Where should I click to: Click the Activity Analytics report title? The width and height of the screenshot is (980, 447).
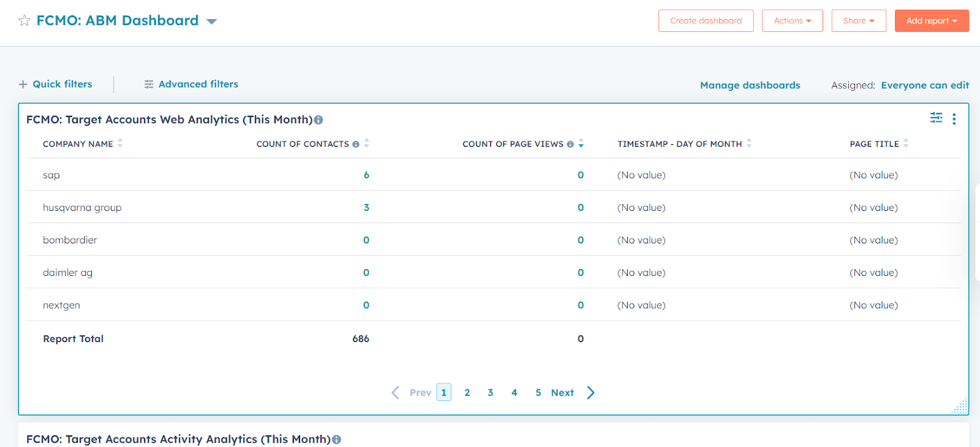coord(178,439)
